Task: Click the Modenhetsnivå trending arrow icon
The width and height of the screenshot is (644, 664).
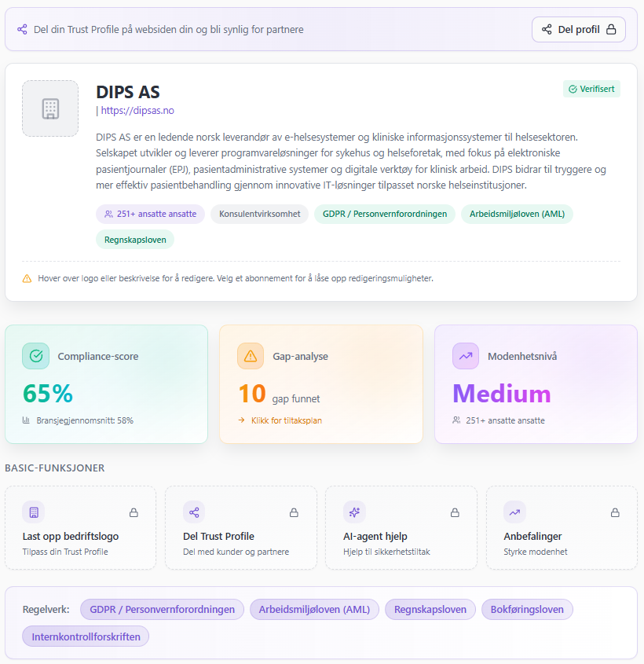Action: [x=466, y=356]
